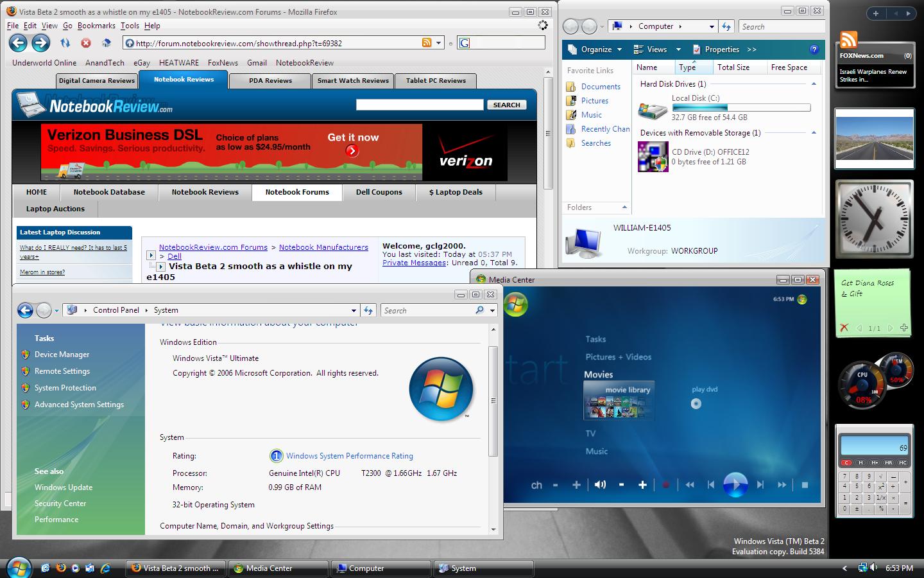
Task: Open Firefox address bar dropdown
Action: tap(439, 43)
